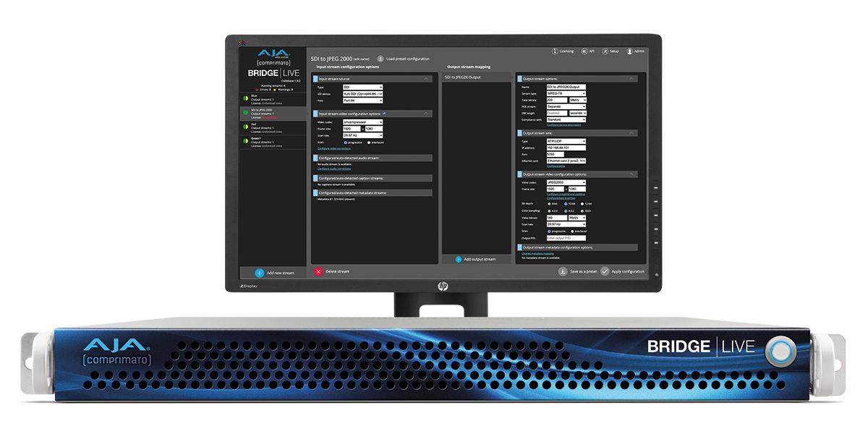Click the output stream Name input field

pos(566,87)
